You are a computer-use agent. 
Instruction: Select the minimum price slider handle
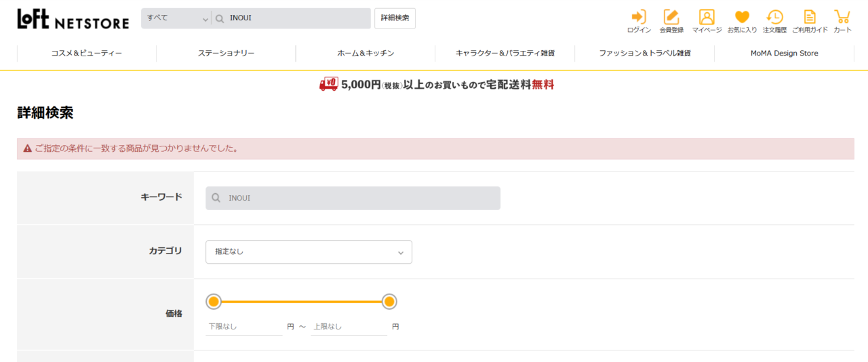214,302
